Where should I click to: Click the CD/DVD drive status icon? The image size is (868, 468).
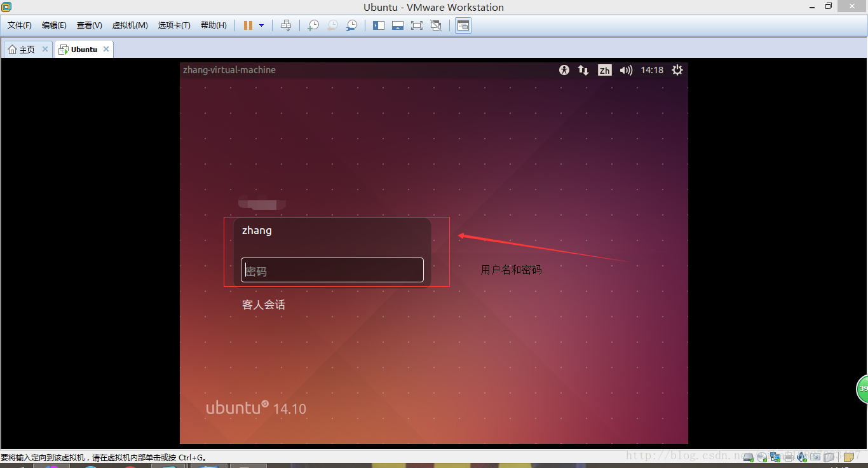(762, 457)
